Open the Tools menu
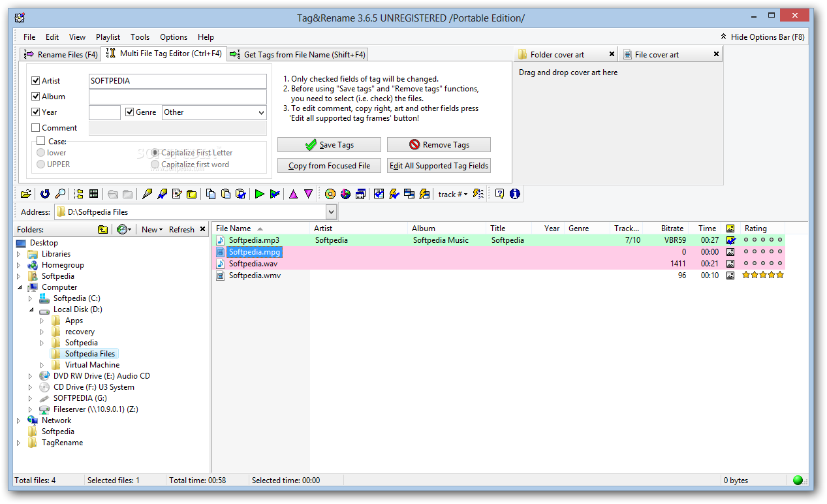The image size is (827, 504). [x=140, y=37]
